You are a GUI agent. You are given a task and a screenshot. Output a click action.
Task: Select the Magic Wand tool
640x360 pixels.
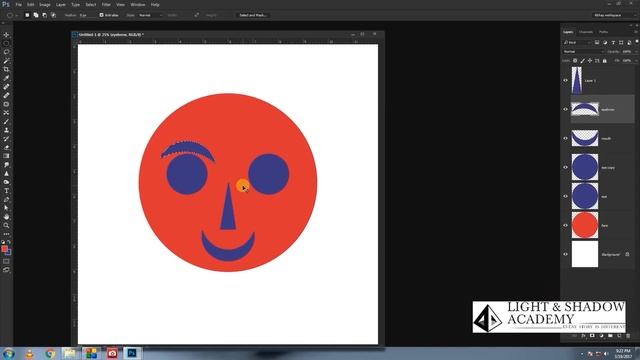(x=6, y=61)
